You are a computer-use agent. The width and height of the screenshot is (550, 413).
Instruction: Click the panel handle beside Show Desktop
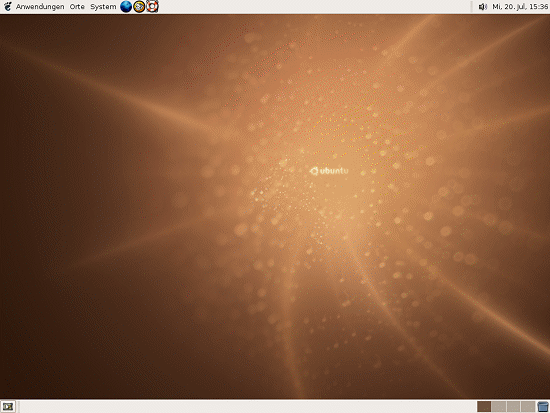18,407
